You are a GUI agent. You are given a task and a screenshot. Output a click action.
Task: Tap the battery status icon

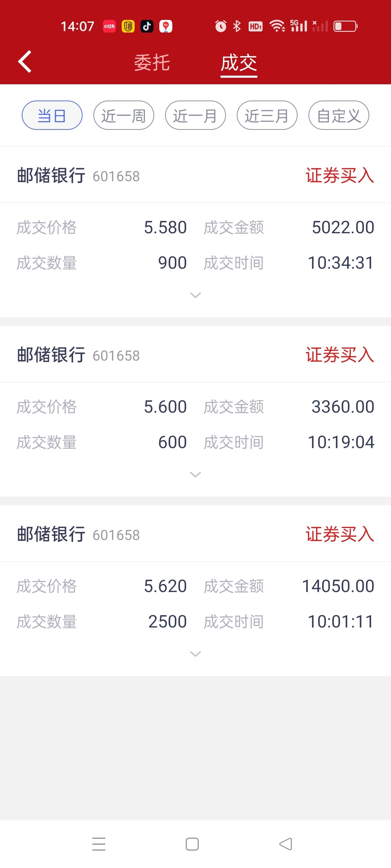tap(345, 26)
